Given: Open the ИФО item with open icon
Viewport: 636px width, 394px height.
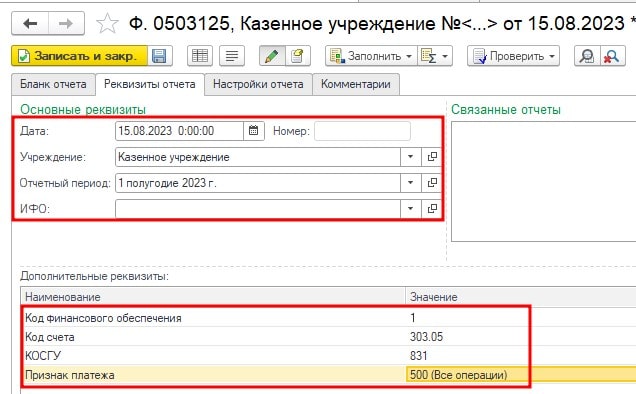Looking at the screenshot, I should click(x=432, y=209).
